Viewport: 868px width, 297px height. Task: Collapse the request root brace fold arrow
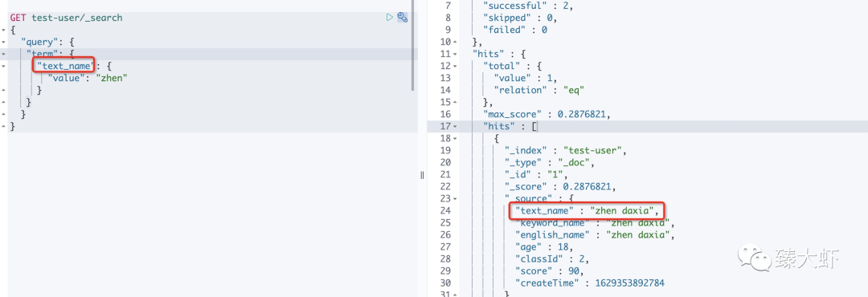tap(3, 30)
